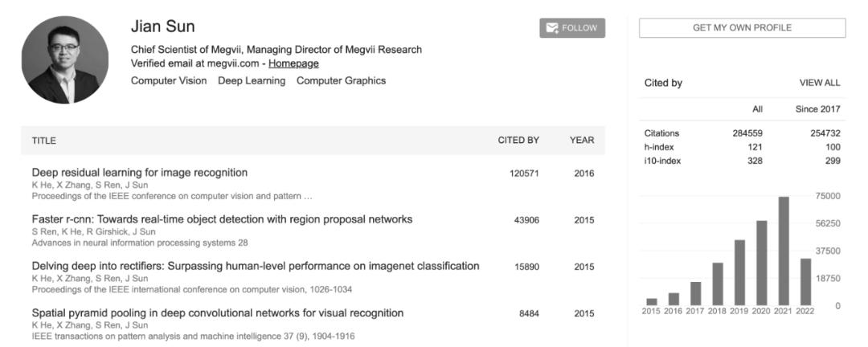View citations count 120571
Viewport: 868px width, 347px height.
click(524, 173)
